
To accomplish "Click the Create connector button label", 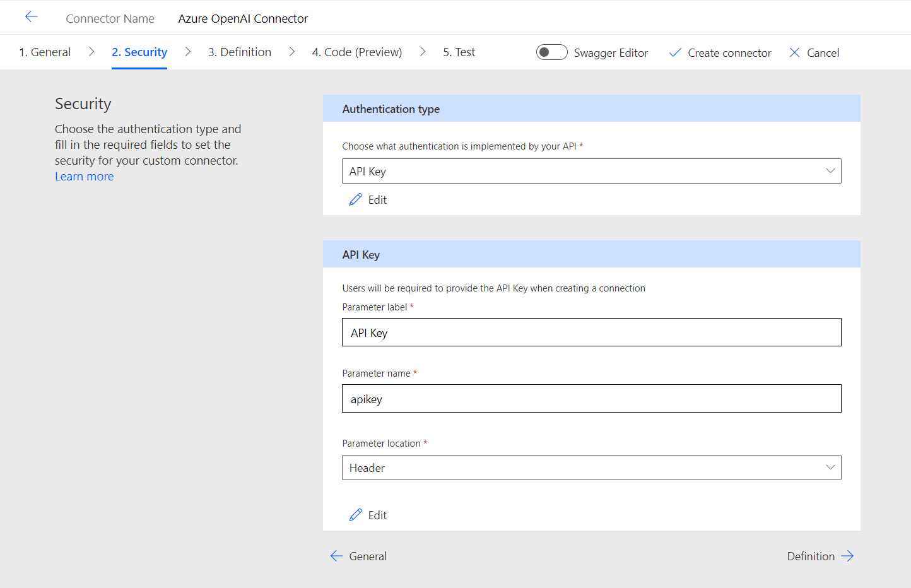I will [729, 53].
